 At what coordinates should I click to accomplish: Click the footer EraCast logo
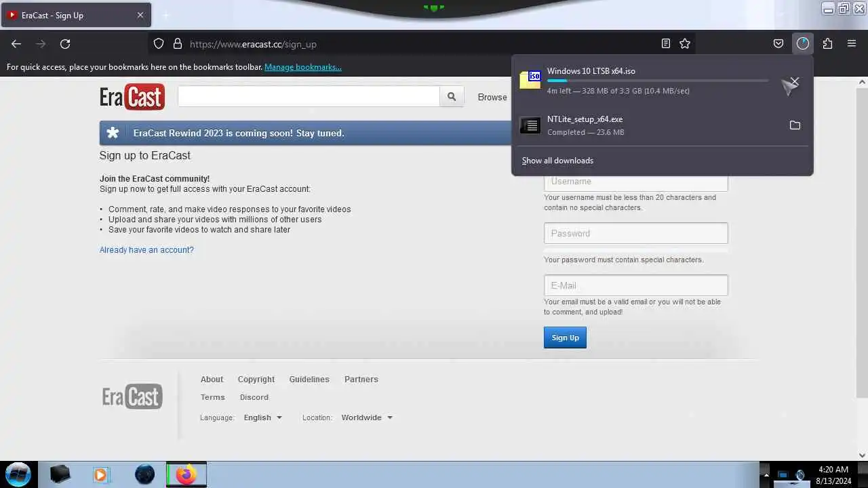click(132, 396)
